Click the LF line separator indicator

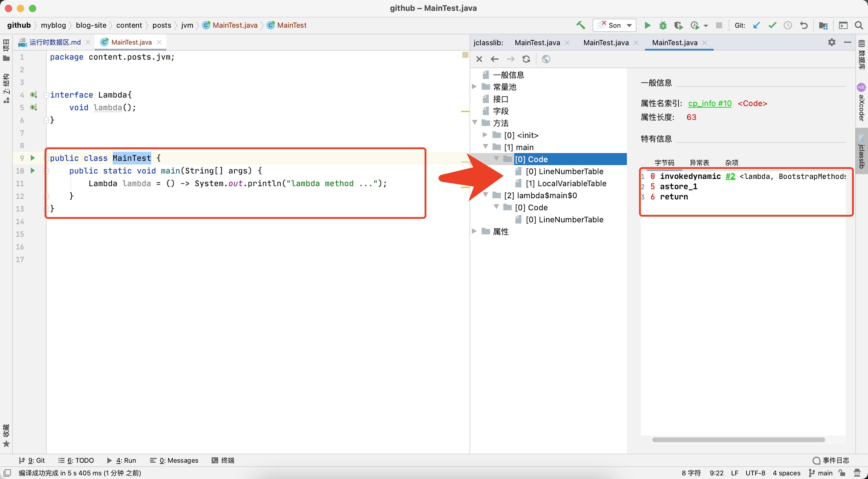pos(735,473)
